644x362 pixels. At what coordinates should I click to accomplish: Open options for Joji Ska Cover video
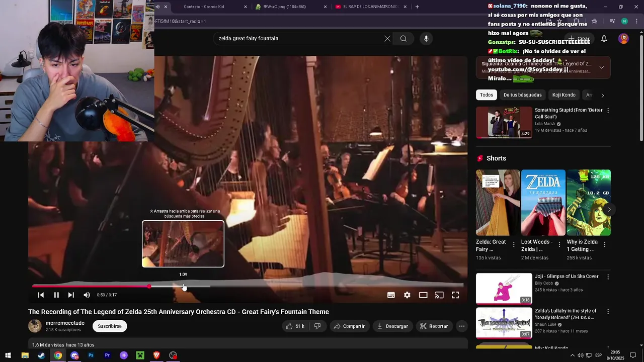pyautogui.click(x=608, y=277)
